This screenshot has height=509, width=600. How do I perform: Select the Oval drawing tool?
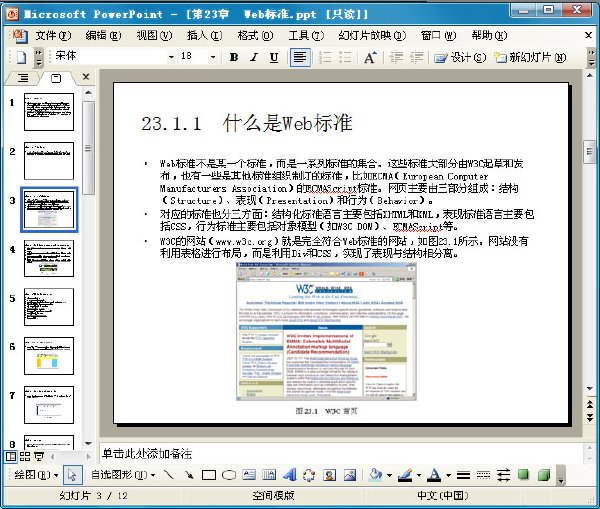[x=229, y=475]
